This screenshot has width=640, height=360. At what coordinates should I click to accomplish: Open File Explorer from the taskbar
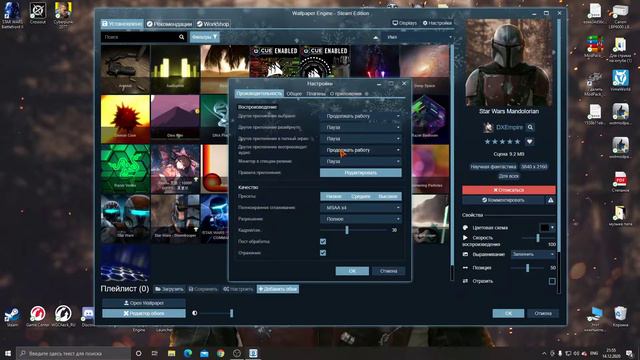[x=171, y=353]
